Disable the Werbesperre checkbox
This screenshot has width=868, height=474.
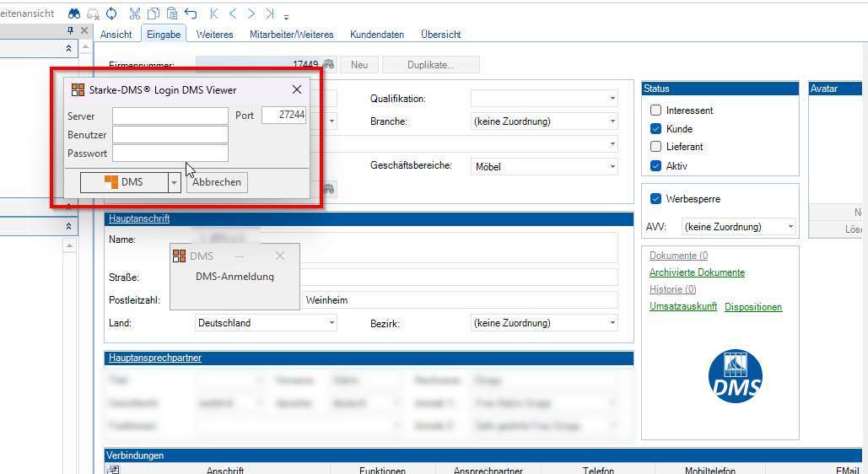[x=656, y=199]
